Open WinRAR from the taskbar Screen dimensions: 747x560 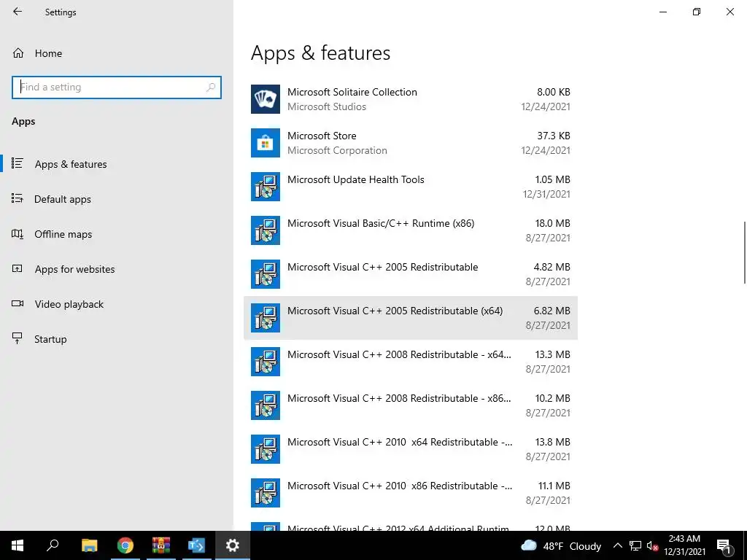tap(161, 545)
